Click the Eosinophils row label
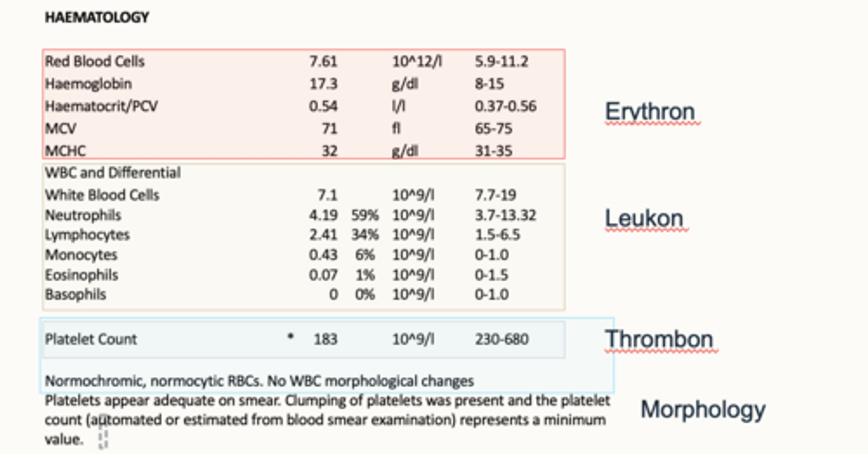Screen dimensions: 868x454 point(81,275)
